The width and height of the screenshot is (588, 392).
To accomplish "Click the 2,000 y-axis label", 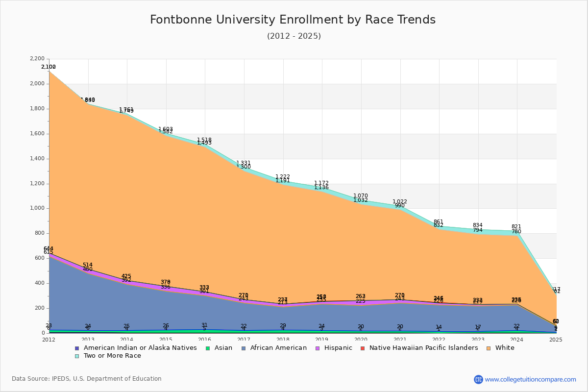I will (38, 84).
